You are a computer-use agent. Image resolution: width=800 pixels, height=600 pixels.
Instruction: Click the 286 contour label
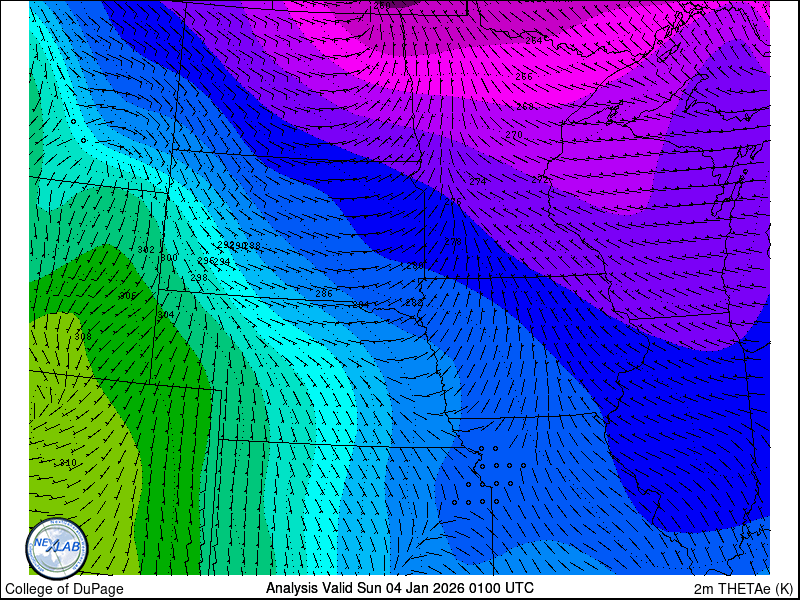pyautogui.click(x=324, y=293)
